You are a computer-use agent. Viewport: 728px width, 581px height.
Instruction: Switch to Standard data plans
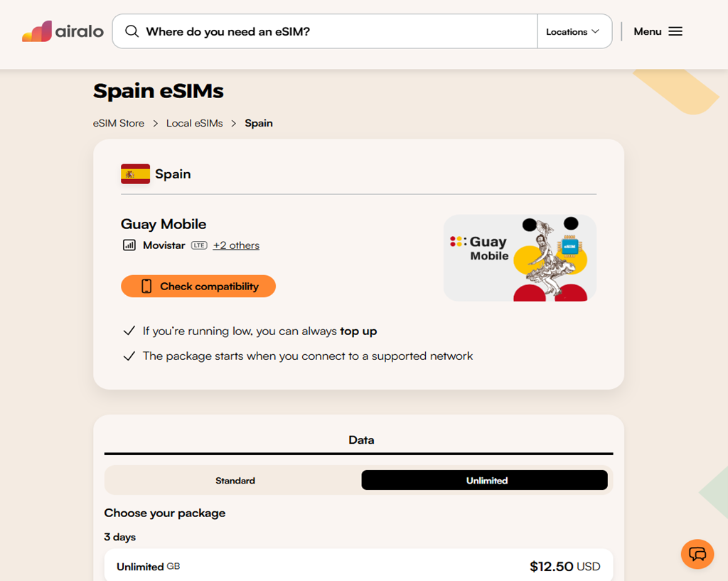point(235,481)
